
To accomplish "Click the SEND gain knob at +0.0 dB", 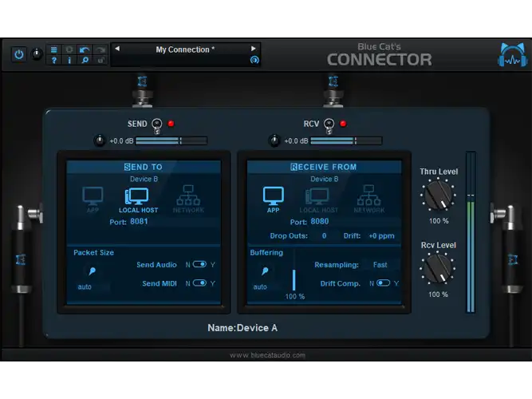I will [x=100, y=140].
